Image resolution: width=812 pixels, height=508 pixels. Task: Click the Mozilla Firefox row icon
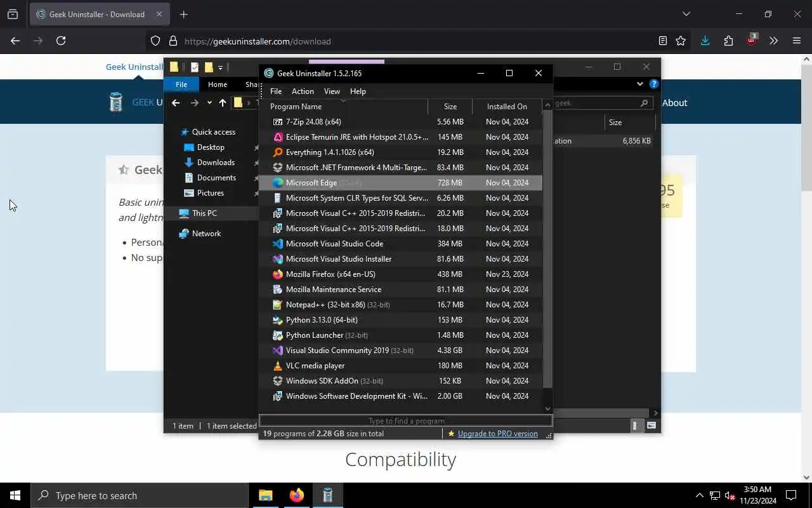coord(278,274)
